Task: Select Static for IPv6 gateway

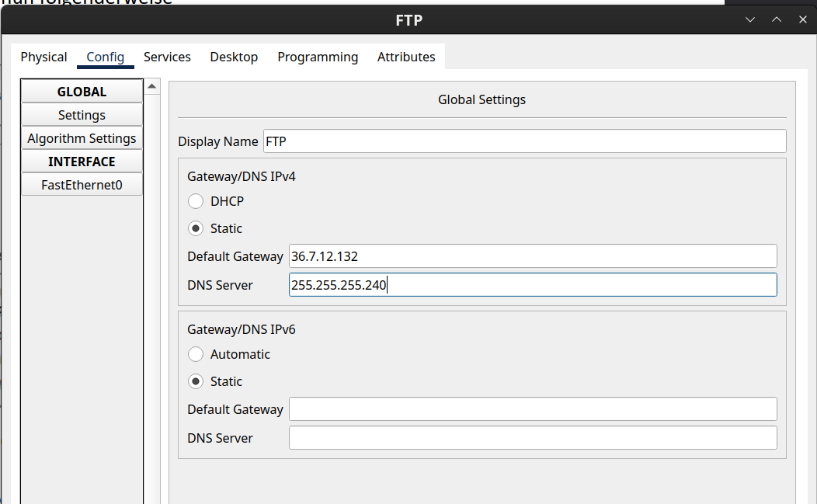Action: (196, 381)
